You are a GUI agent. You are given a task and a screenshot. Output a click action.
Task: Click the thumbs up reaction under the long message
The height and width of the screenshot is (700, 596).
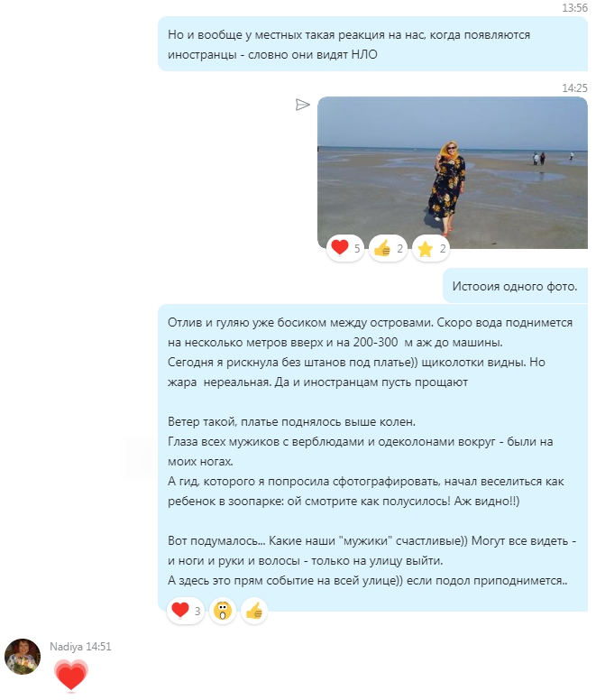point(254,611)
